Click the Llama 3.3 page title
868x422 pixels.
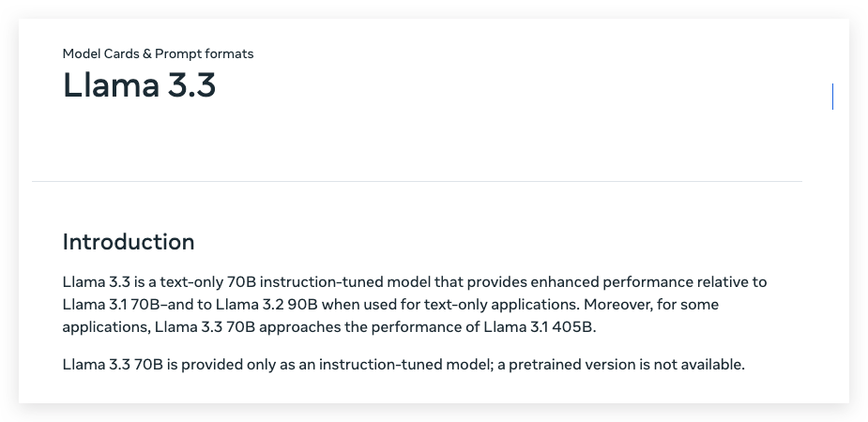pyautogui.click(x=139, y=85)
